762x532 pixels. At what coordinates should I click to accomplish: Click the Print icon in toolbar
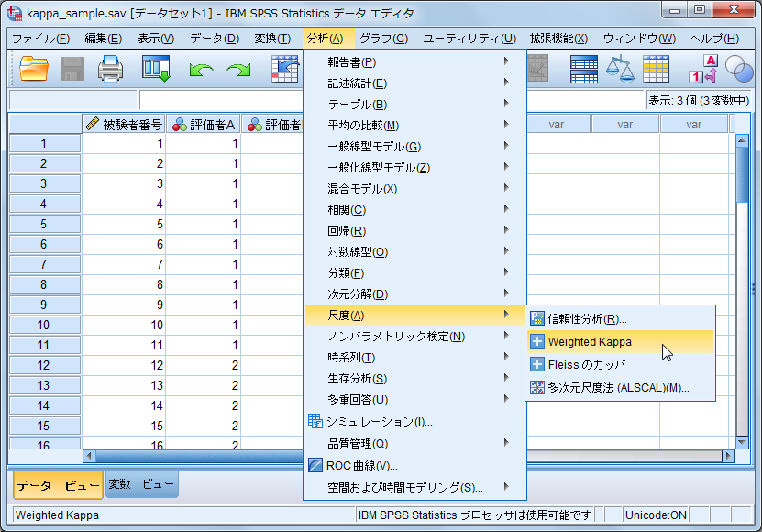(111, 69)
